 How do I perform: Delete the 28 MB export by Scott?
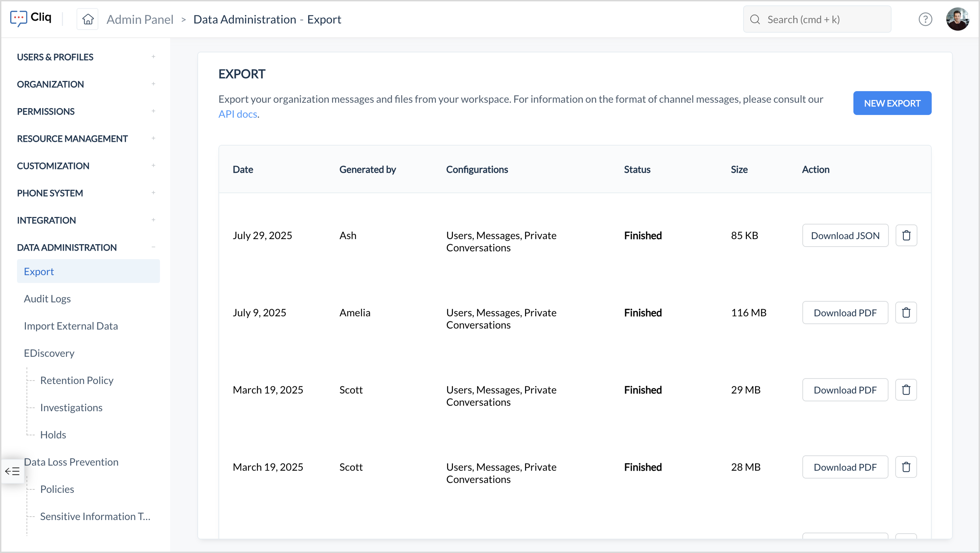point(906,467)
